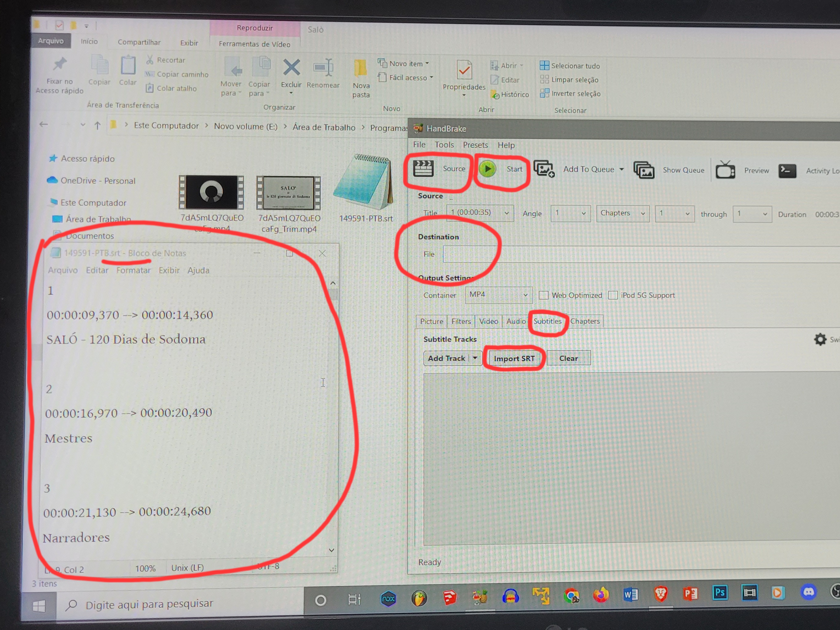Open the Compartilhar ribbon tab
The height and width of the screenshot is (630, 840).
(139, 42)
